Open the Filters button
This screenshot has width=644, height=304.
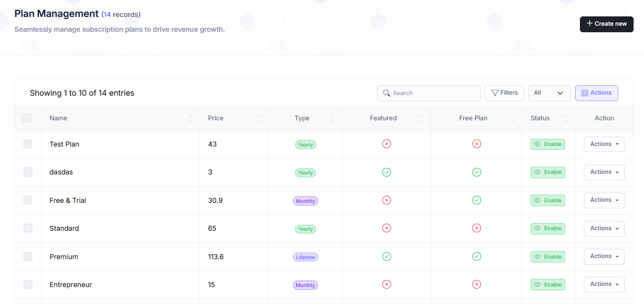tap(504, 93)
